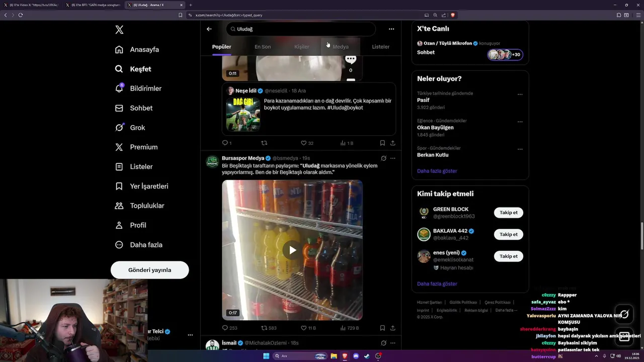Select the Popüler tab
Image resolution: width=644 pixels, height=362 pixels.
pyautogui.click(x=221, y=47)
